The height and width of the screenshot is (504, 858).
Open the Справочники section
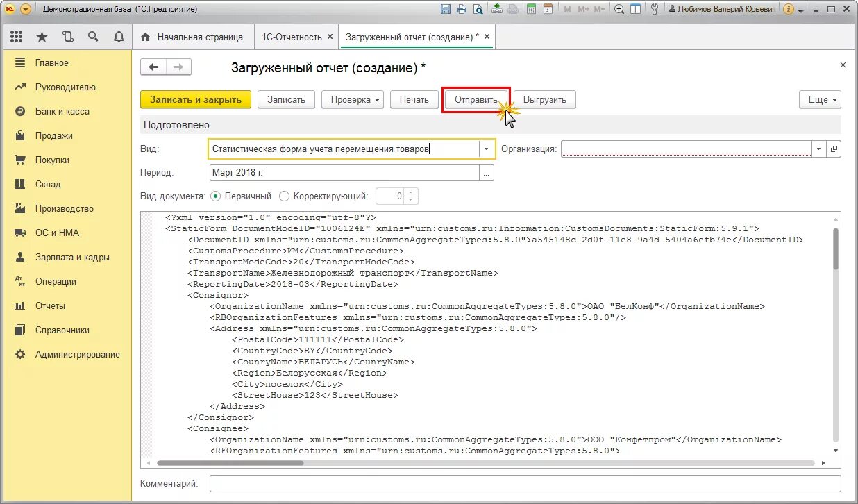(66, 330)
